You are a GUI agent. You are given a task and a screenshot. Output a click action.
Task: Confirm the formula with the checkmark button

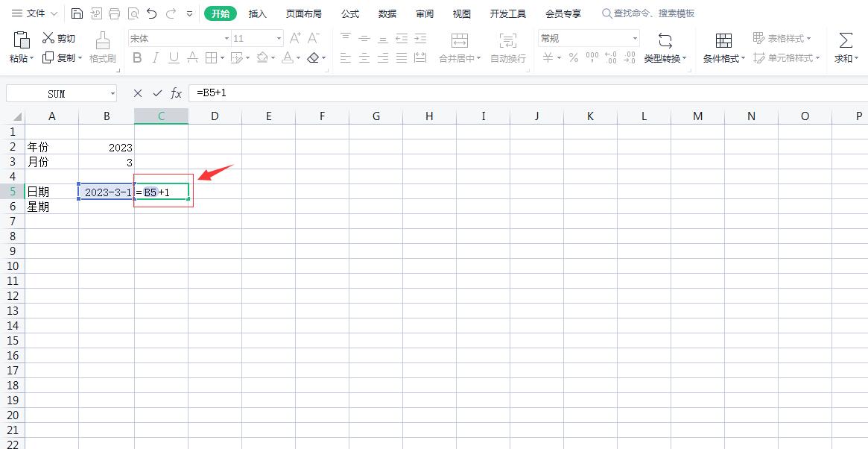(x=157, y=92)
